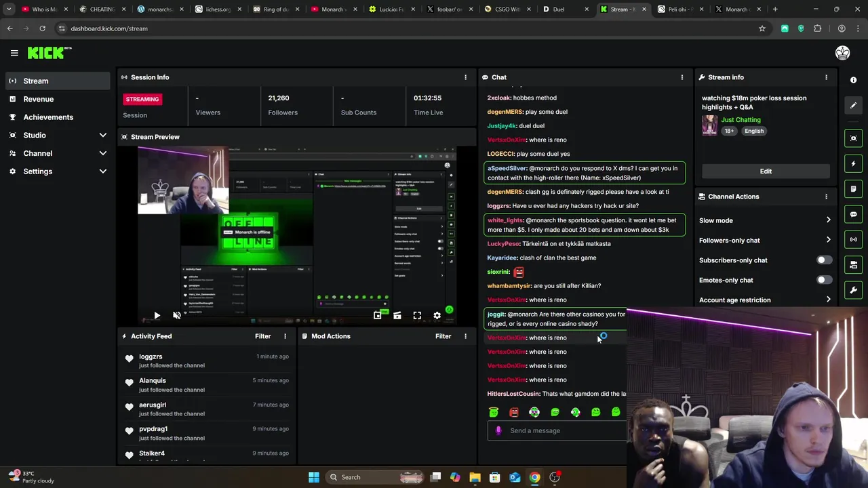Open Chat panel three-dot options menu
The width and height of the screenshot is (868, 488).
click(x=682, y=77)
